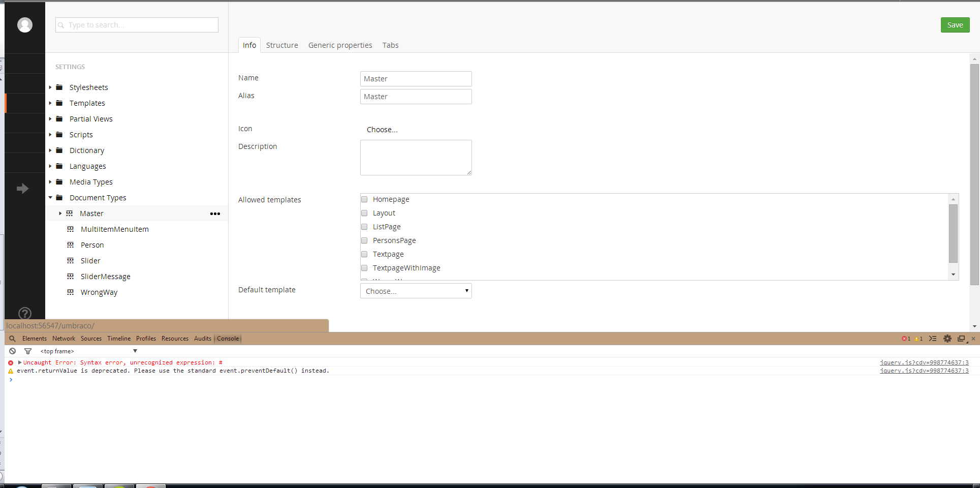This screenshot has width=980, height=488.
Task: Expand the Templates tree node
Action: (50, 103)
